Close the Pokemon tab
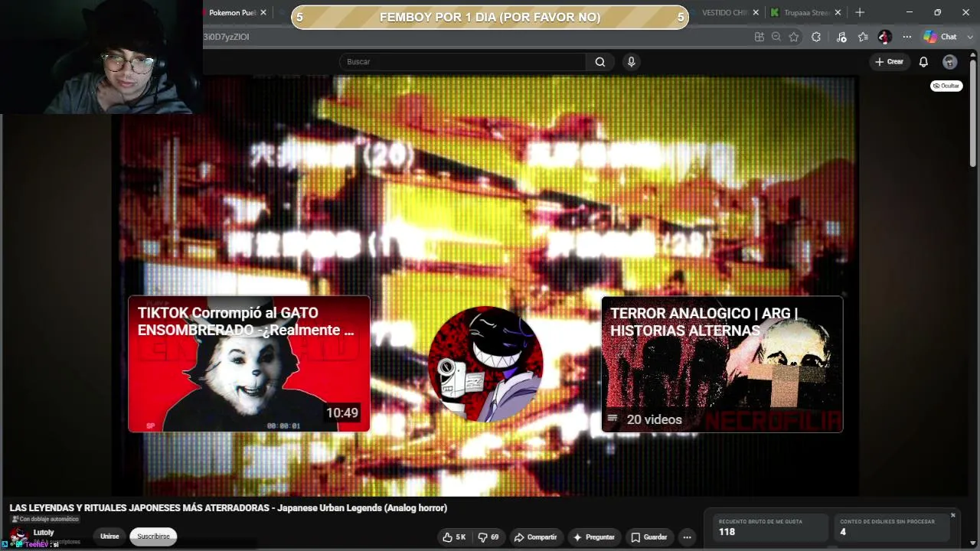The height and width of the screenshot is (551, 980). pyautogui.click(x=263, y=13)
